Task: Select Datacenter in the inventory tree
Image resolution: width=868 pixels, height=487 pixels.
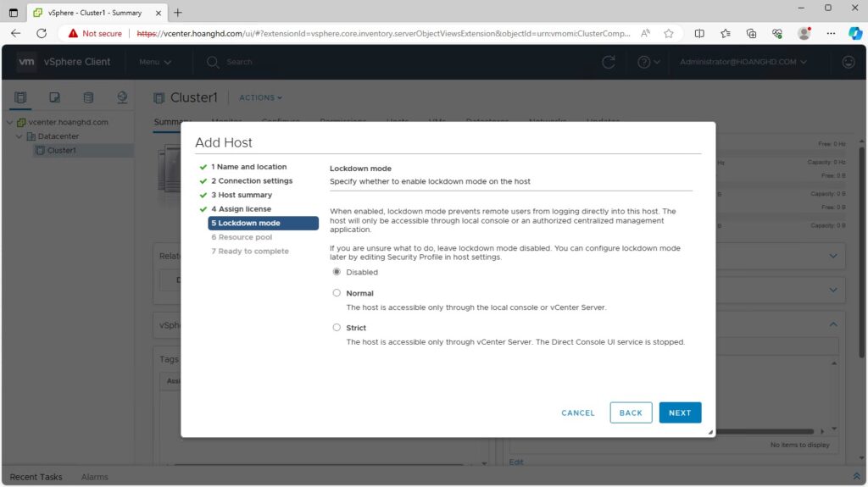Action: (x=58, y=136)
